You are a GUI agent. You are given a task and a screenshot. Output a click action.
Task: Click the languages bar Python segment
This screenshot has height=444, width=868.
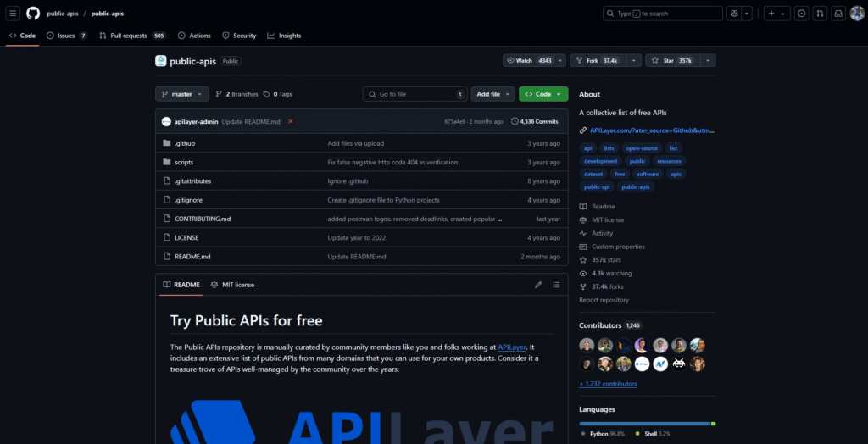(645, 424)
